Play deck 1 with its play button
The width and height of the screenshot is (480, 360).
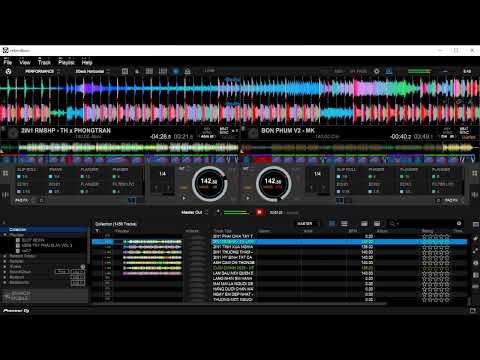184,198
